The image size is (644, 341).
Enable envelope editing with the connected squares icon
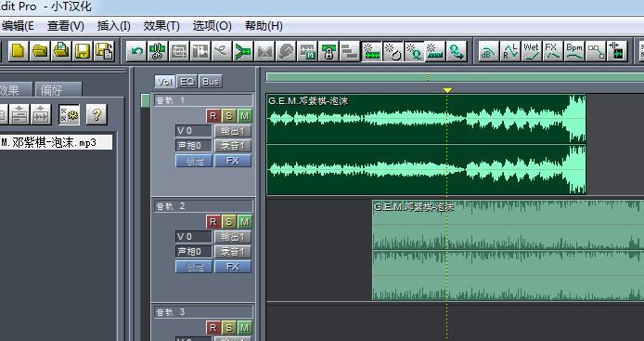tap(596, 51)
